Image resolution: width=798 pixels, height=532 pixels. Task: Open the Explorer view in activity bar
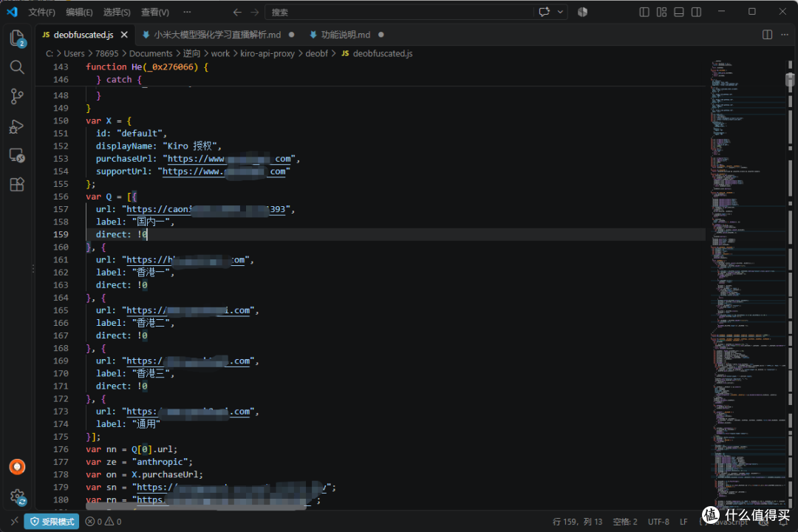pyautogui.click(x=17, y=38)
